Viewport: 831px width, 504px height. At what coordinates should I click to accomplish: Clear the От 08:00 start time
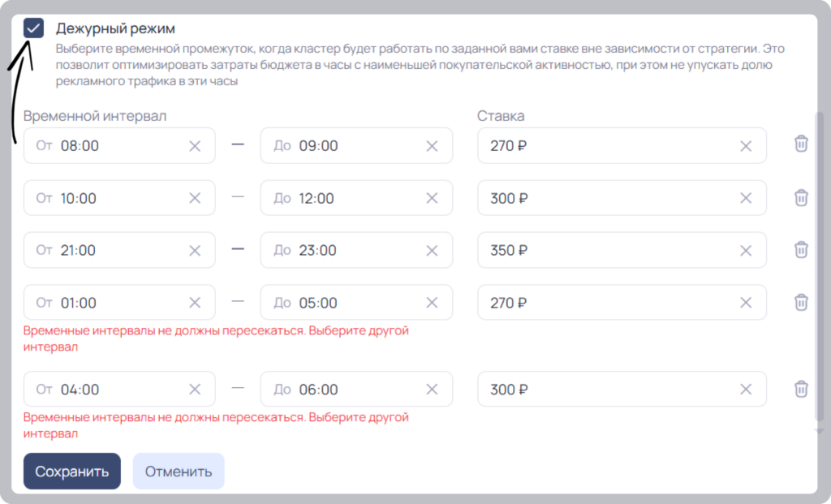coord(195,146)
